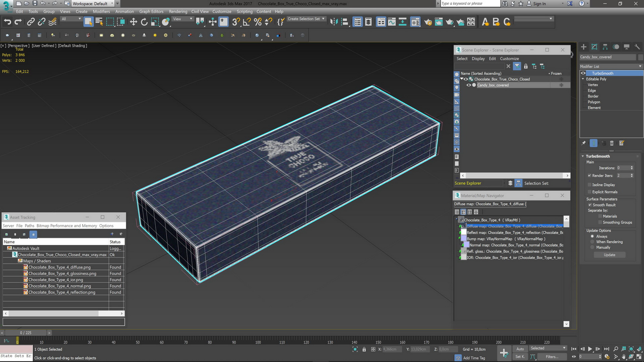
Task: Collapse the TurboSmooth rollout
Action: (x=583, y=157)
